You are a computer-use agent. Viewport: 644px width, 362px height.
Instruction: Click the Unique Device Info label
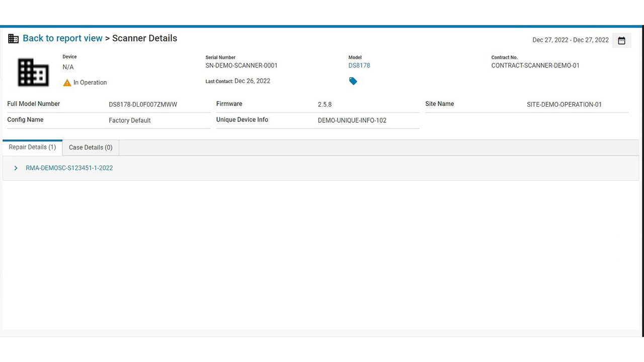pyautogui.click(x=242, y=120)
